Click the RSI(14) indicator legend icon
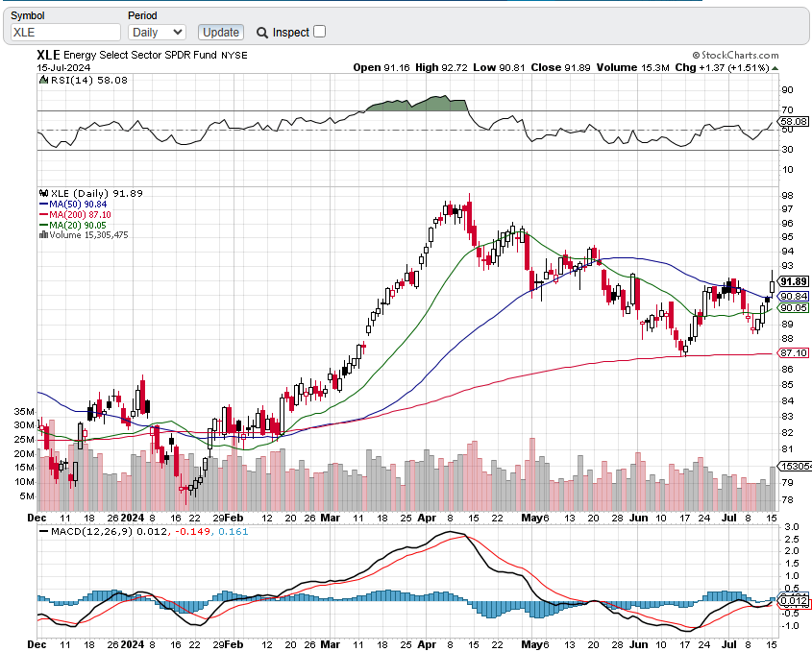Screen dimensions: 812x652 [43, 82]
